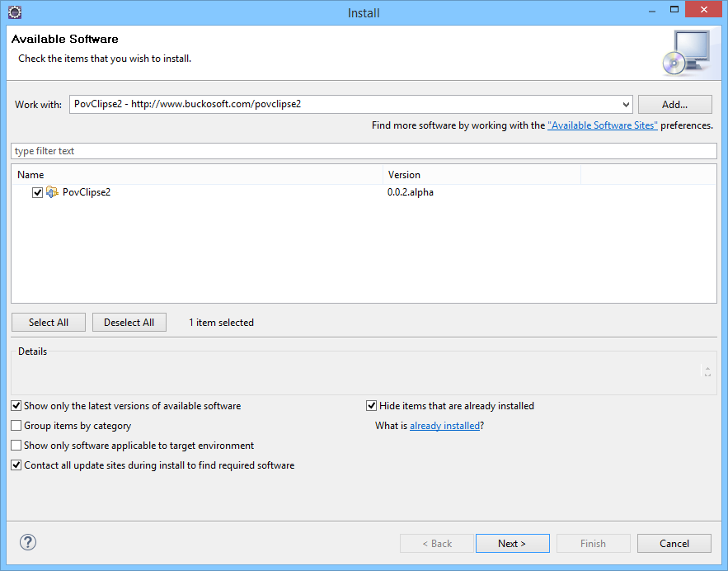This screenshot has width=728, height=571.
Task: Open the help question mark icon
Action: tap(28, 542)
